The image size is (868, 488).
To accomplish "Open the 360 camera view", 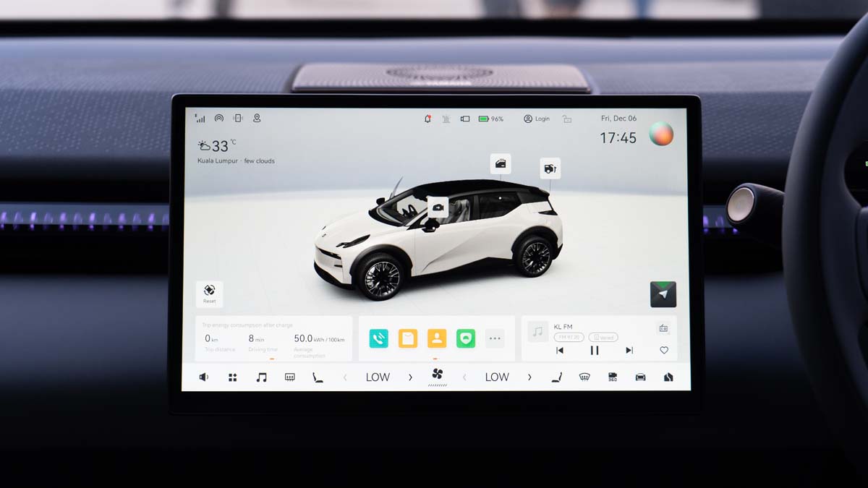I will pos(612,377).
